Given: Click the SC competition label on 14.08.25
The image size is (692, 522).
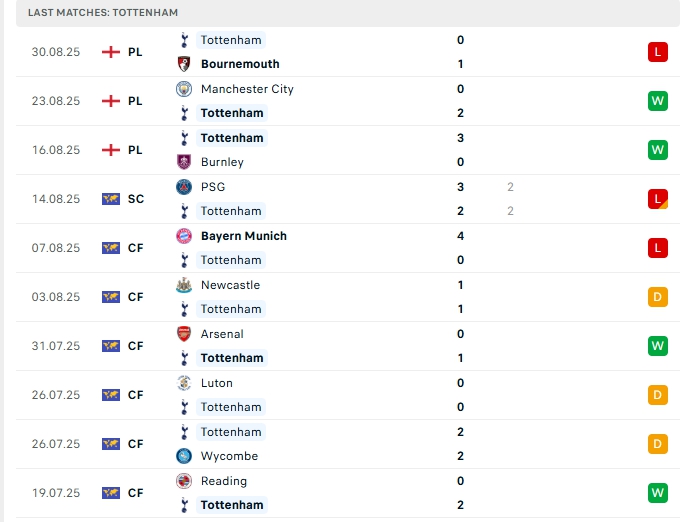Looking at the screenshot, I should (135, 199).
